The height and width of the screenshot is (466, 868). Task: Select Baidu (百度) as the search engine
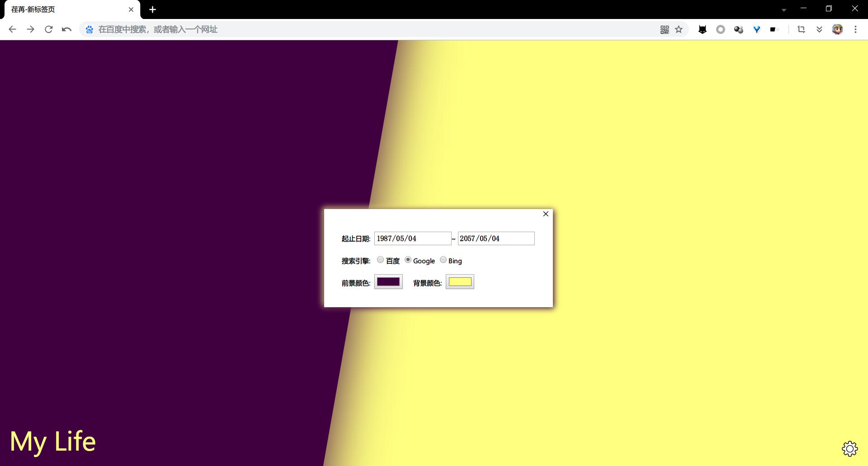(380, 260)
